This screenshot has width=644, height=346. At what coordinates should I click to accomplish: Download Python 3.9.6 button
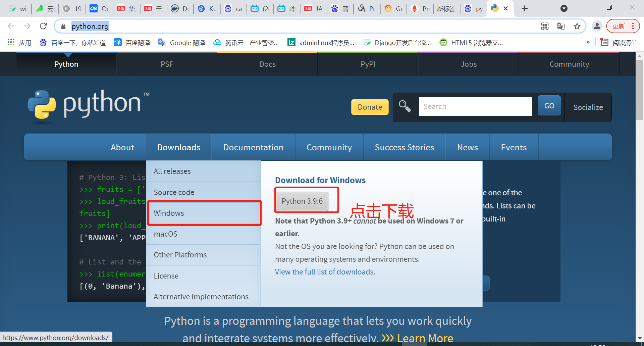click(302, 201)
